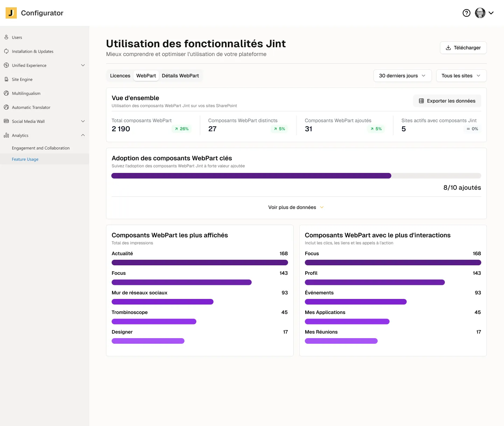Click the Jint Configurator logo icon
Screen dimensions: 504x426
pyautogui.click(x=11, y=13)
